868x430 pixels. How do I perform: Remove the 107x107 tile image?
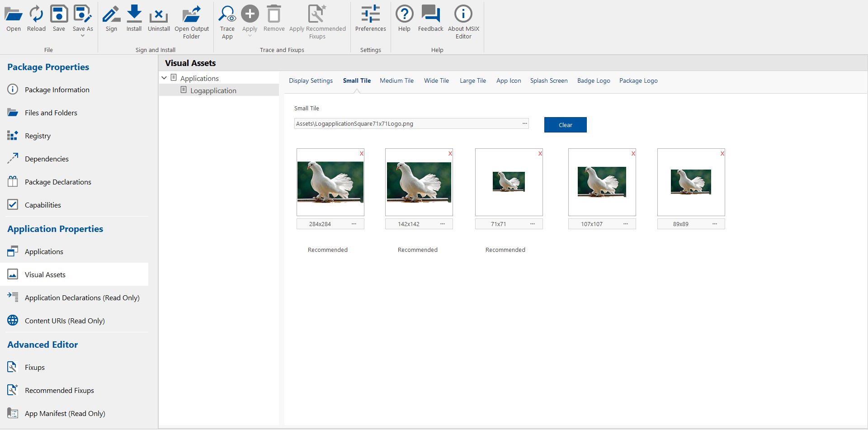point(633,154)
